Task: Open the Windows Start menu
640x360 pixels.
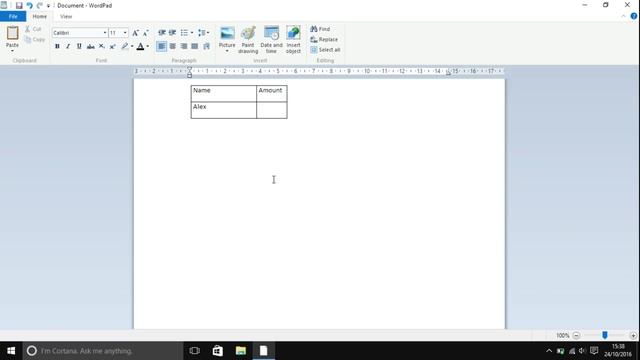Action: point(11,351)
